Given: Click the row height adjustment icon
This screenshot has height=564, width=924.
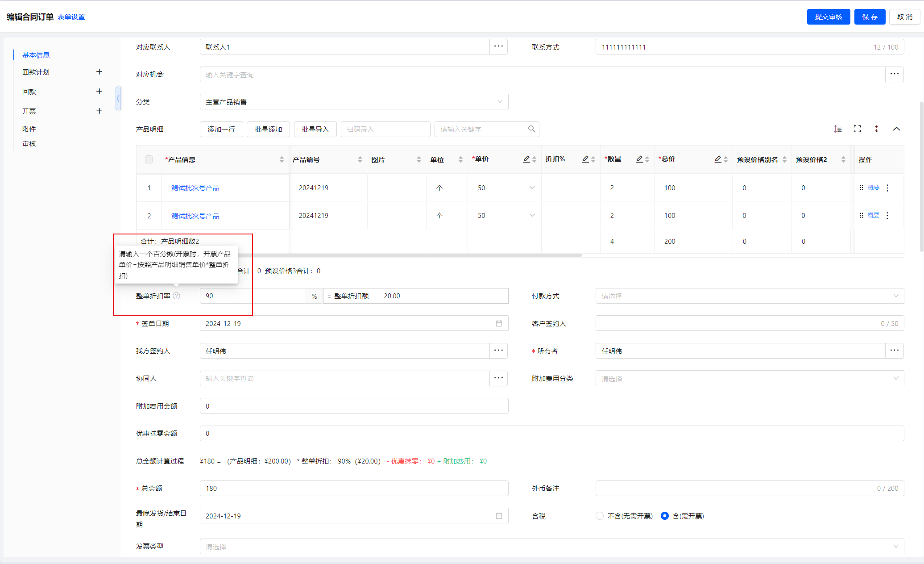Looking at the screenshot, I should (x=838, y=129).
